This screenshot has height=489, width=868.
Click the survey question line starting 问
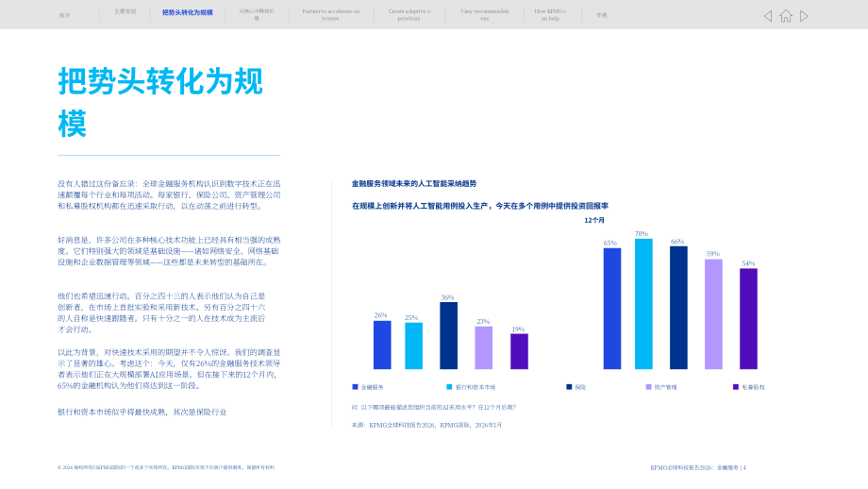coord(434,407)
